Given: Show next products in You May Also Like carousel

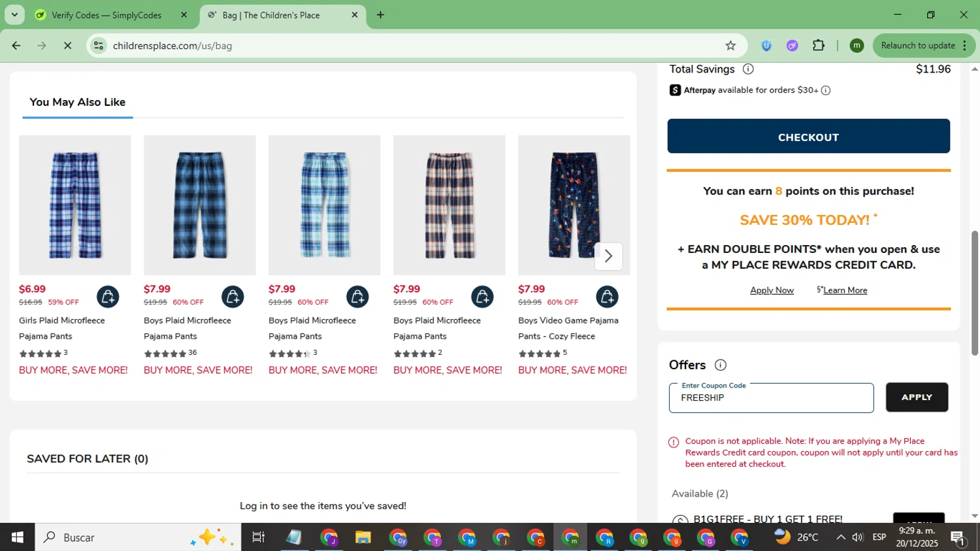Looking at the screenshot, I should (x=608, y=256).
